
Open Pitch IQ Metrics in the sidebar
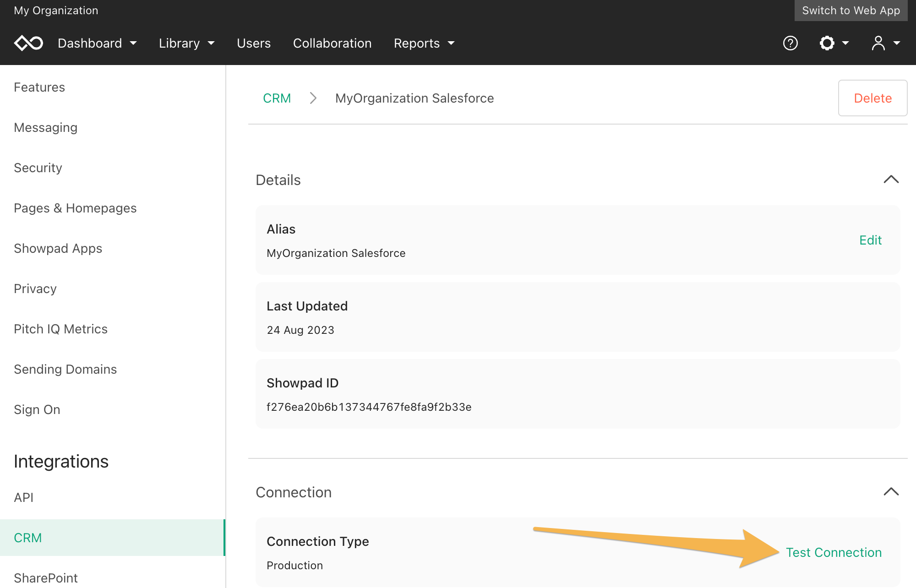(61, 329)
